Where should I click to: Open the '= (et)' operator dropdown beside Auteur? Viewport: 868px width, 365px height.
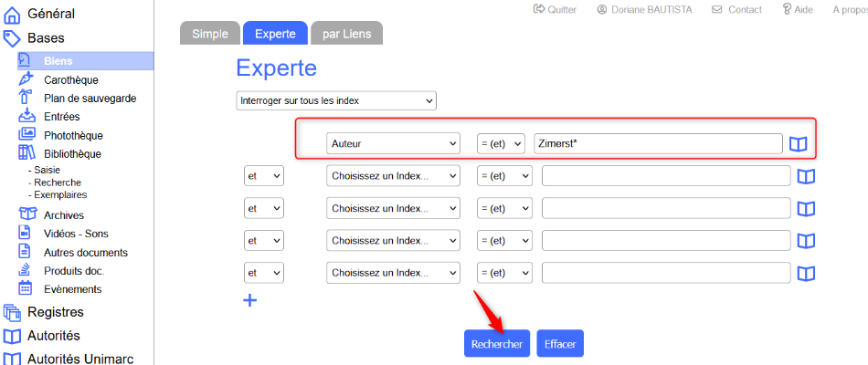[x=501, y=144]
